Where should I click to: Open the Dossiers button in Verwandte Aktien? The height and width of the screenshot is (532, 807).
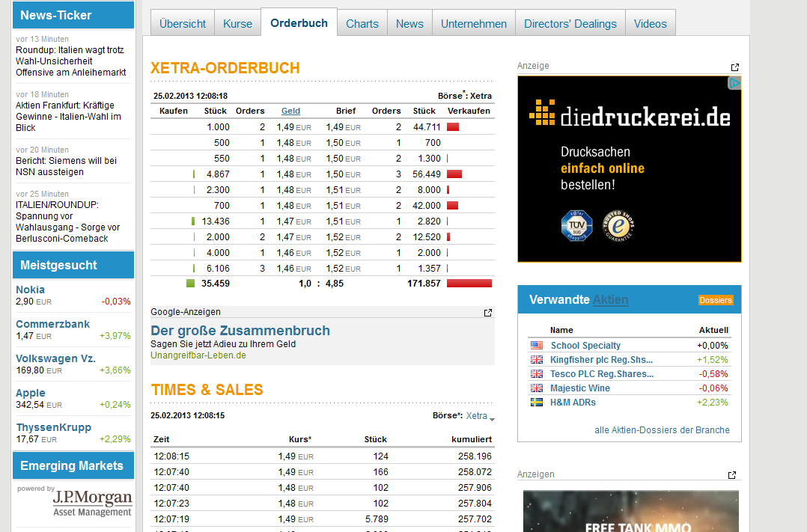point(716,300)
